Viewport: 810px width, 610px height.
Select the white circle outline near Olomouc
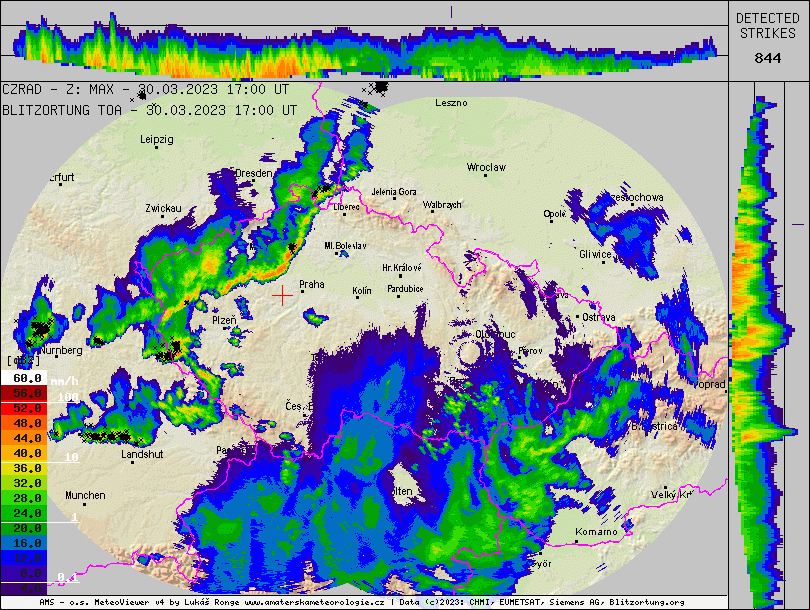point(470,351)
